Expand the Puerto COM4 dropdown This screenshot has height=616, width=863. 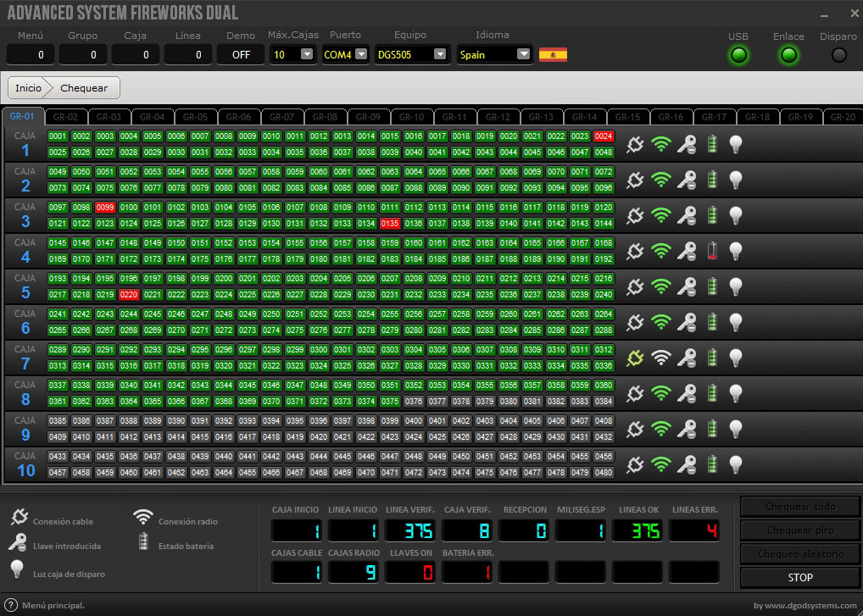point(361,54)
